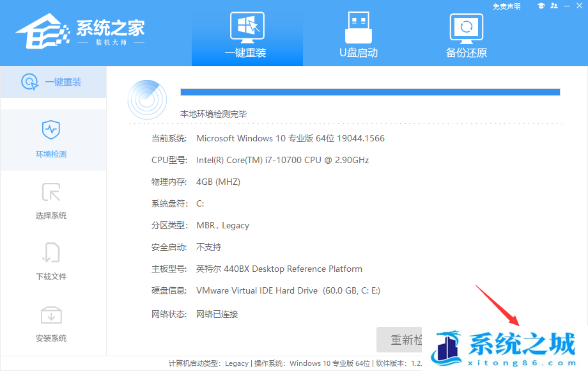
Task: Click the 安全启动 label
Action: (169, 247)
